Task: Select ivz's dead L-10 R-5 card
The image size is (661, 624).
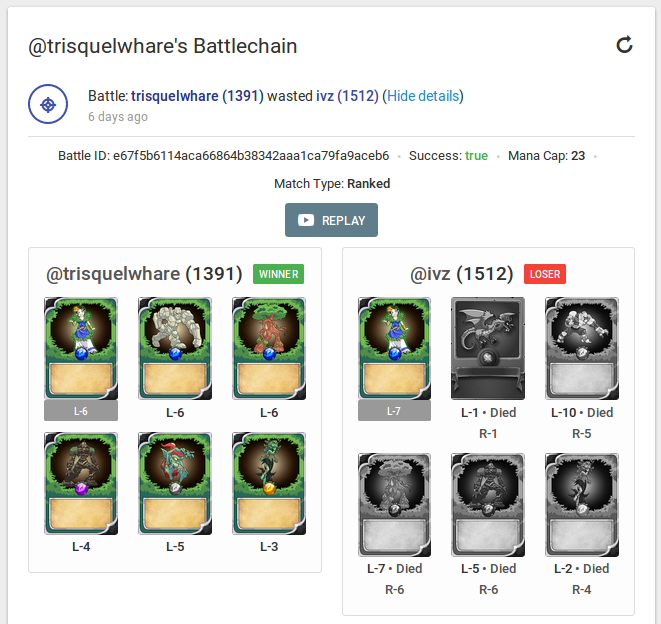Action: (582, 349)
